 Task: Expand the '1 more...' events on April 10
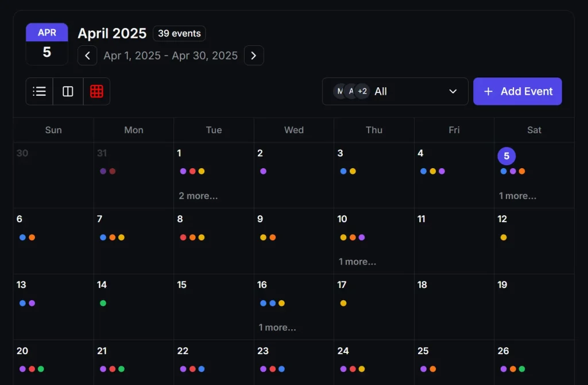357,261
